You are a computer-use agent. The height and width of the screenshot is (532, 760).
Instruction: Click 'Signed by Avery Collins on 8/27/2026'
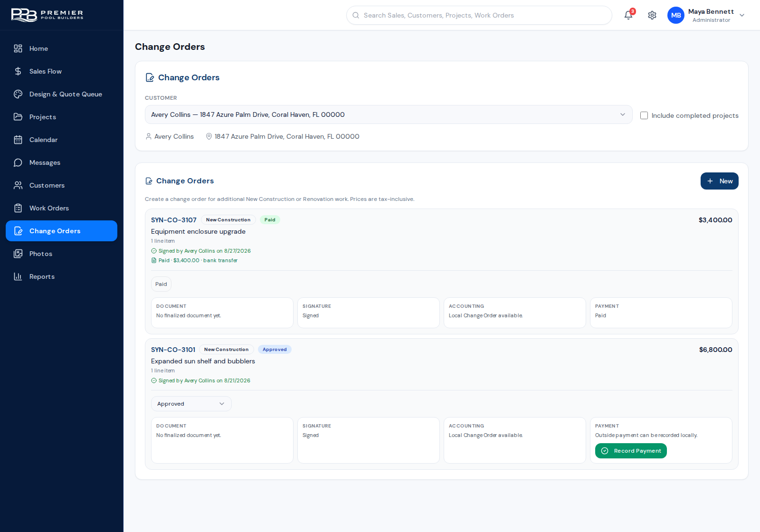point(205,251)
